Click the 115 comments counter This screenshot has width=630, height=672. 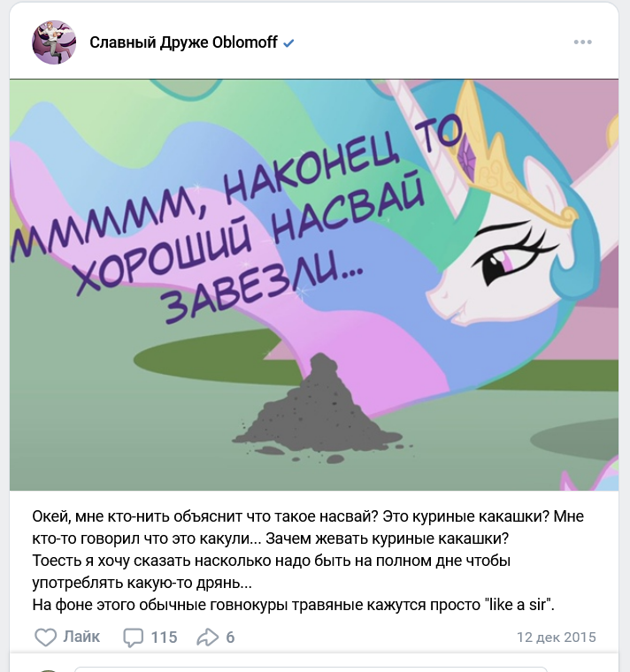coord(164,638)
